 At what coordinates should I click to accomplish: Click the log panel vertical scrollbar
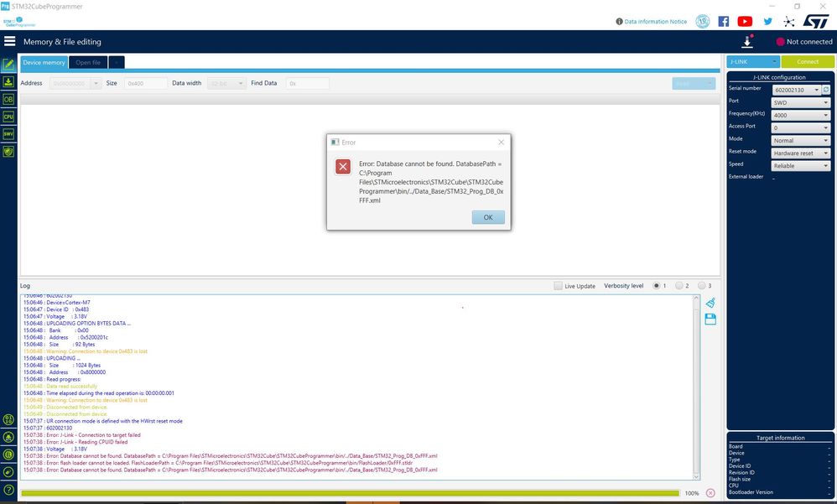pos(696,387)
